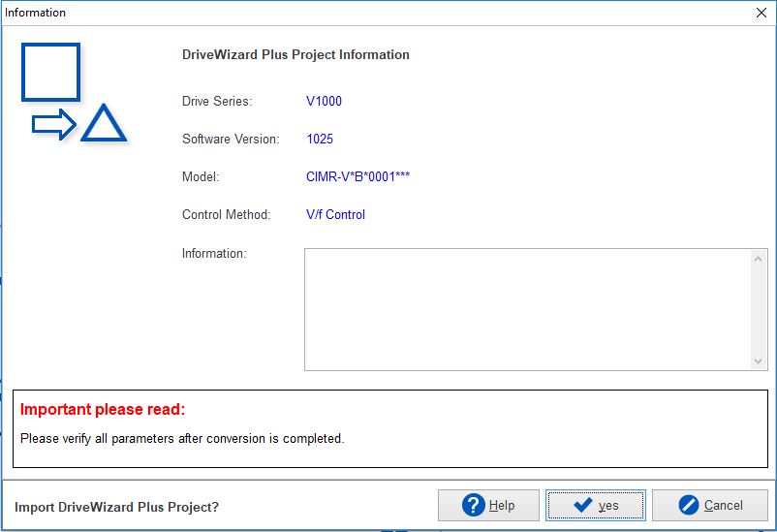The height and width of the screenshot is (532, 777).
Task: Select the V1000 drive series value
Action: coord(325,101)
